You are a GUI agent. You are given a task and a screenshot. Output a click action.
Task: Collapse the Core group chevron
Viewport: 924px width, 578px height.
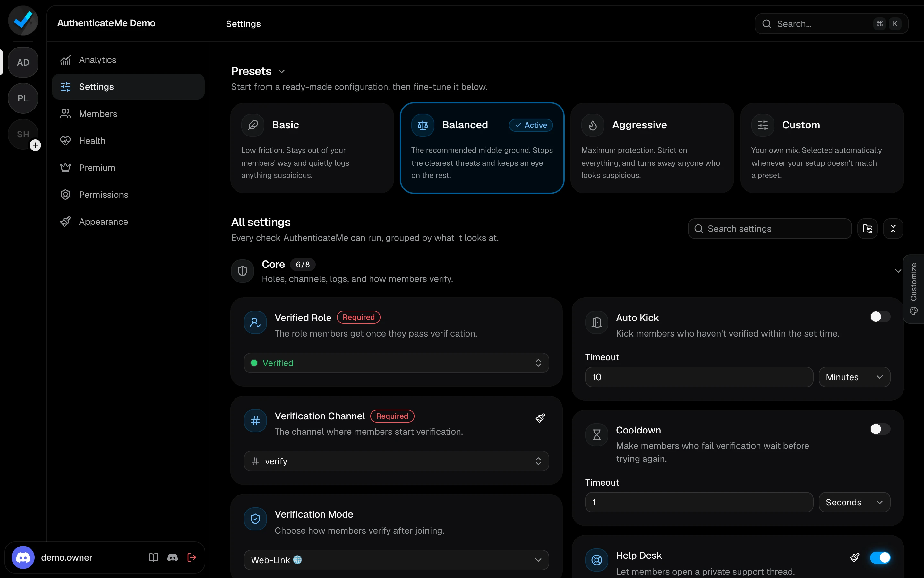(898, 271)
